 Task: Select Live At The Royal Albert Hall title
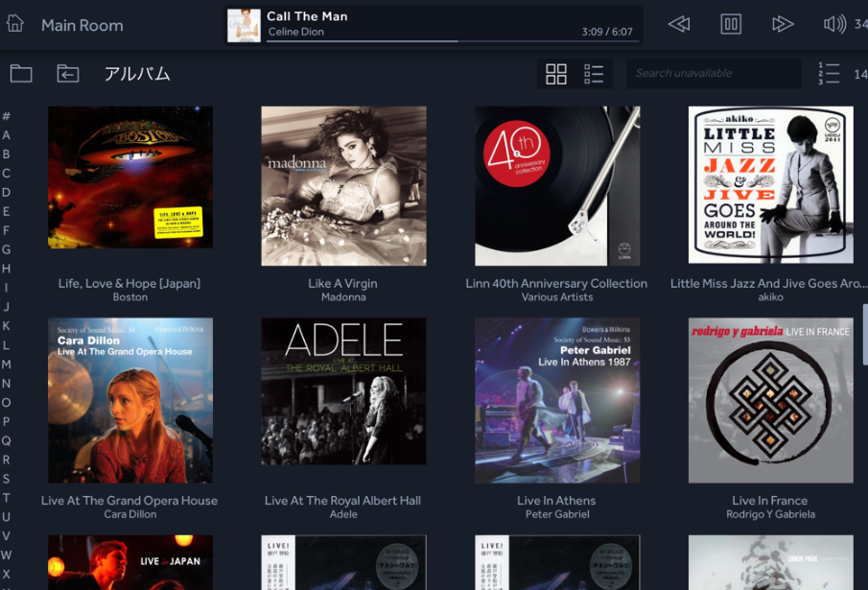tap(342, 501)
